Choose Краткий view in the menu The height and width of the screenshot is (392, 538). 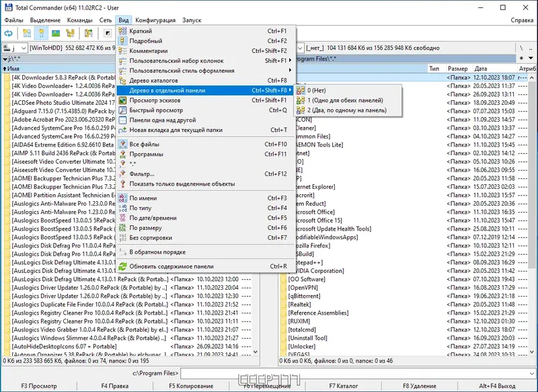coord(206,31)
